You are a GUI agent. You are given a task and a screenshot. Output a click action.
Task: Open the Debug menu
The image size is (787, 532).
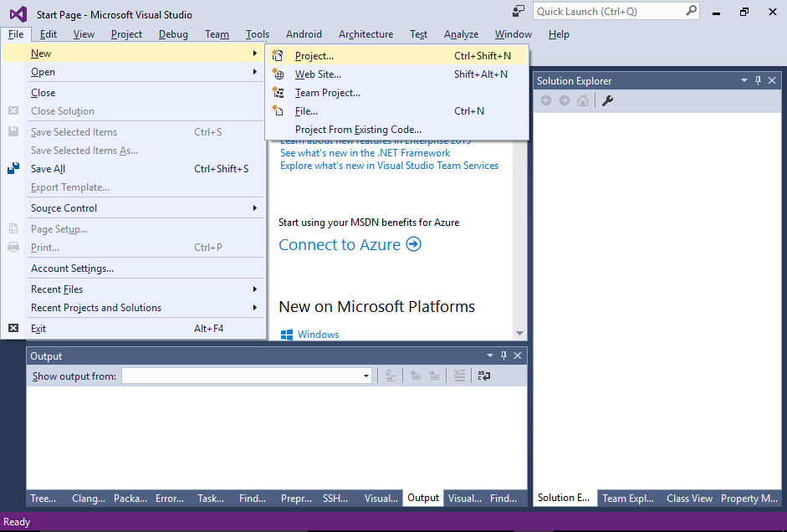pyautogui.click(x=173, y=34)
